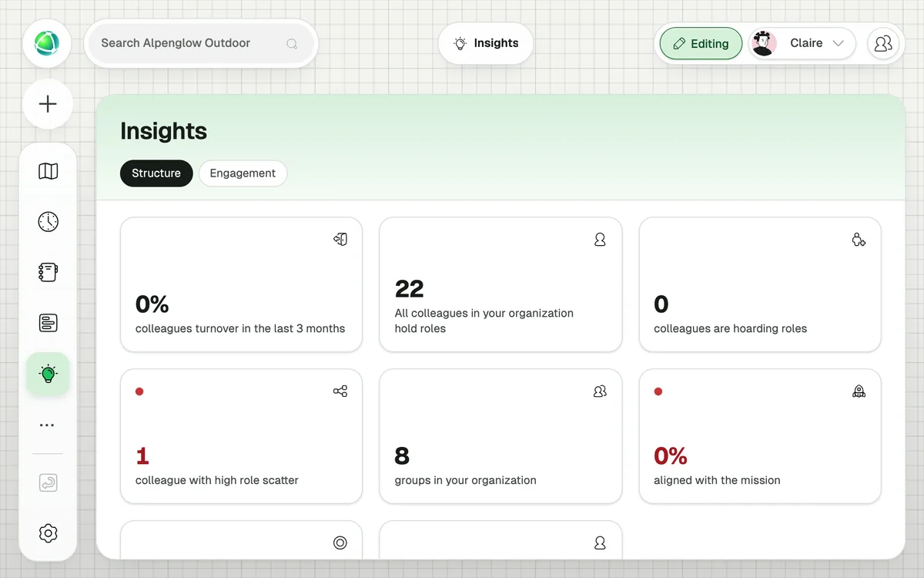Click the target icon on bottom-left partial card
Image resolution: width=924 pixels, height=578 pixels.
(x=340, y=543)
